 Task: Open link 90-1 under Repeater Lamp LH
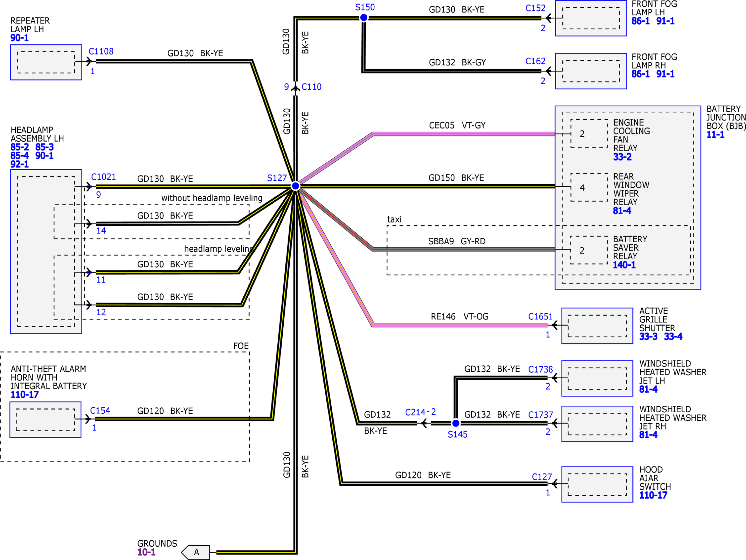[20, 38]
